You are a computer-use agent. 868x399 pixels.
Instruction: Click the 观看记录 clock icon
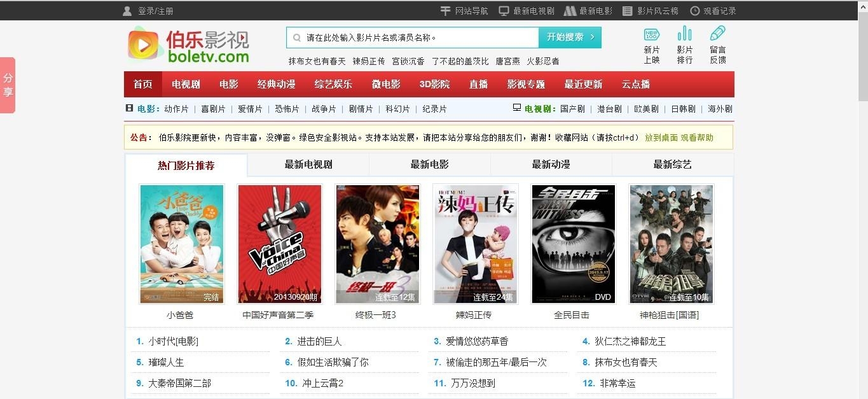695,11
